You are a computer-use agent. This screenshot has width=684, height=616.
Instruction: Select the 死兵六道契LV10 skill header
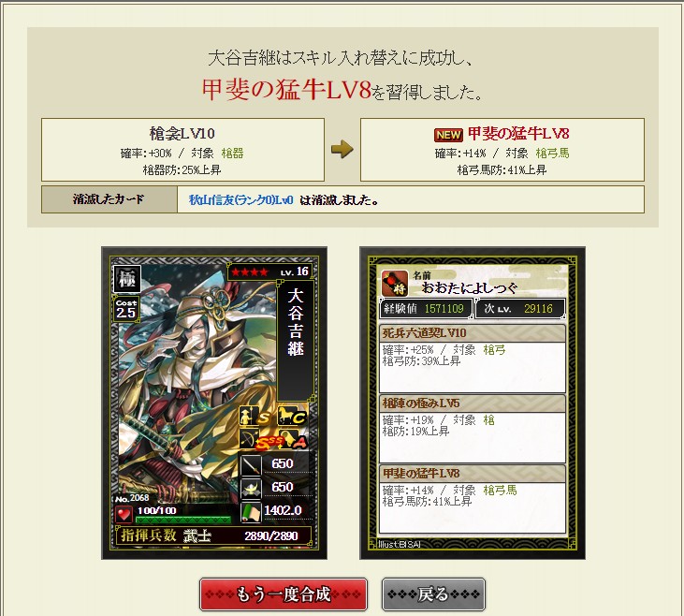[473, 333]
